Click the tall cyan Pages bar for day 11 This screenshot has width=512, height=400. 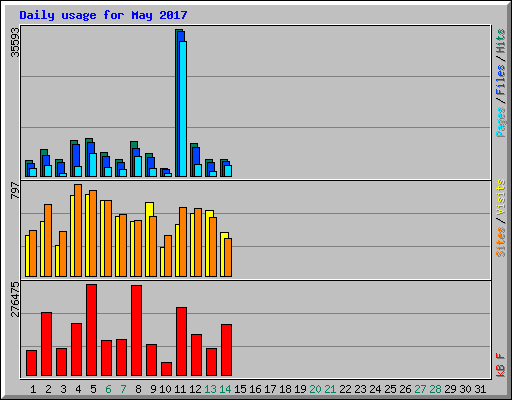(183, 109)
